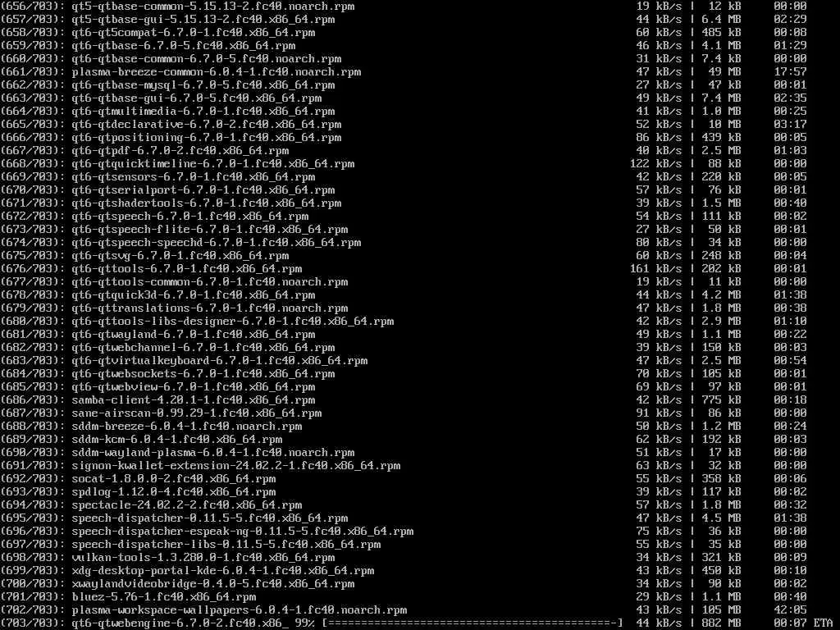Click the signon-kwallet-extension package name

pos(236,466)
